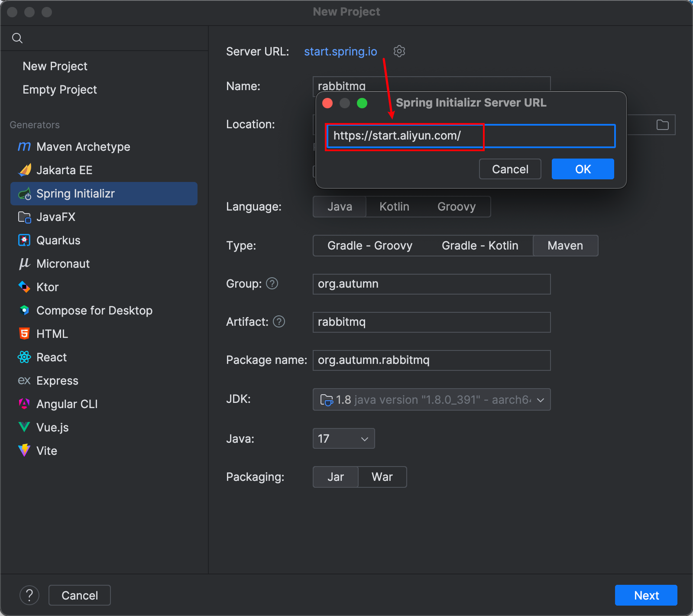Open the start.spring.io server link
The width and height of the screenshot is (693, 616).
pos(340,51)
